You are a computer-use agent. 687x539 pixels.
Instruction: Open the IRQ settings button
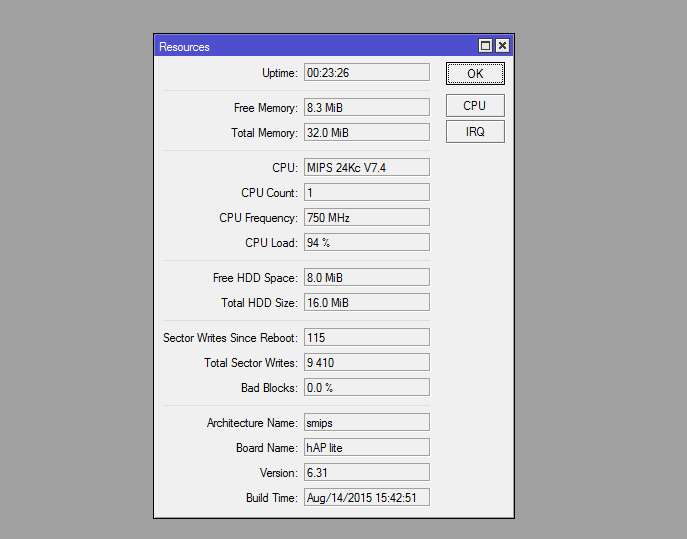[475, 131]
